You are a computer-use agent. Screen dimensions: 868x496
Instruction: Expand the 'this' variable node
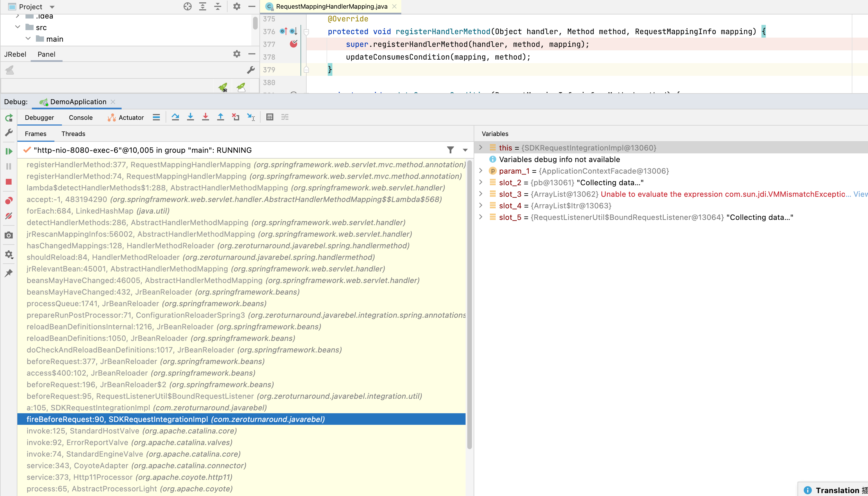481,148
